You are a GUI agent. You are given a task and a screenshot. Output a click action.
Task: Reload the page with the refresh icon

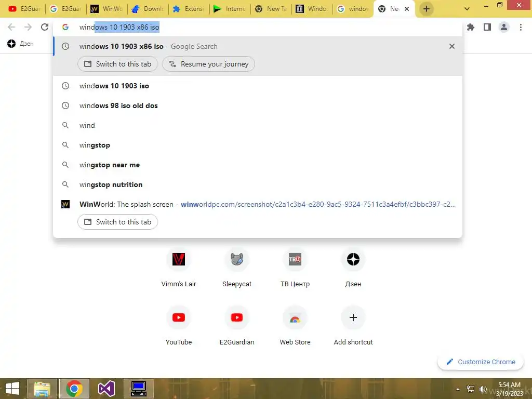pyautogui.click(x=45, y=27)
